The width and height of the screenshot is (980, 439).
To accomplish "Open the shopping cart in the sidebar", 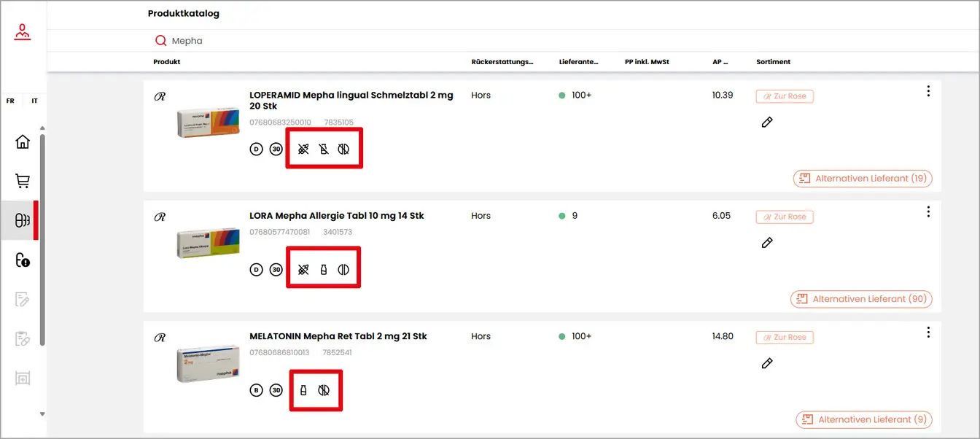I will click(x=23, y=181).
